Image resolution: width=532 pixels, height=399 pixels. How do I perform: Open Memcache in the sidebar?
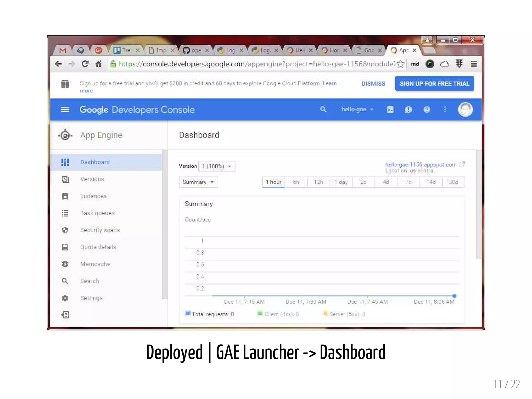(106, 264)
